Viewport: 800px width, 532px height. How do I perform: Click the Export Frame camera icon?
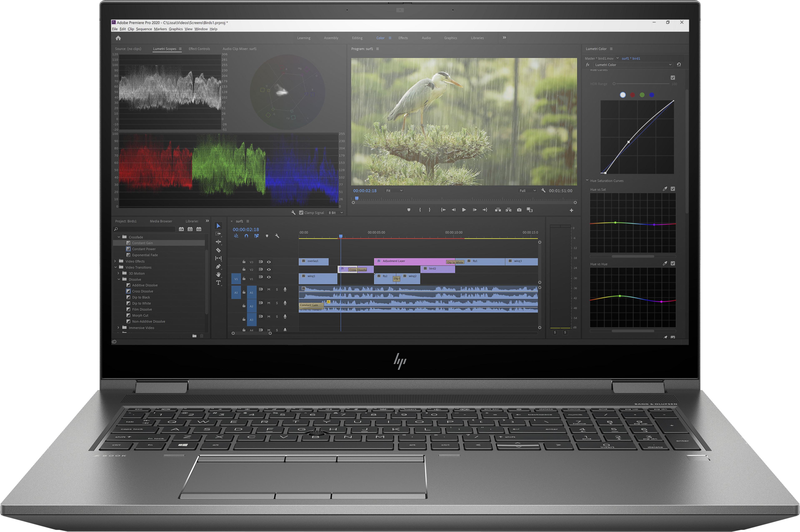click(x=520, y=210)
